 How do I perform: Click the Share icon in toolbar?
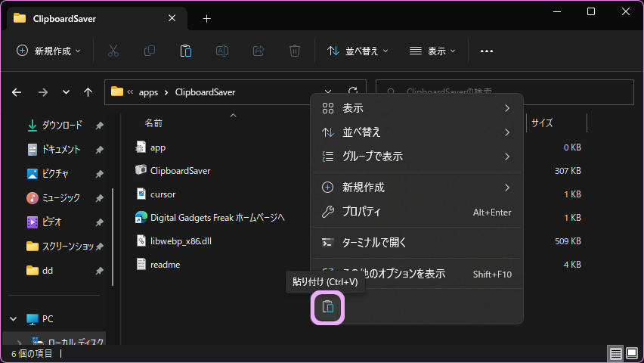(259, 51)
